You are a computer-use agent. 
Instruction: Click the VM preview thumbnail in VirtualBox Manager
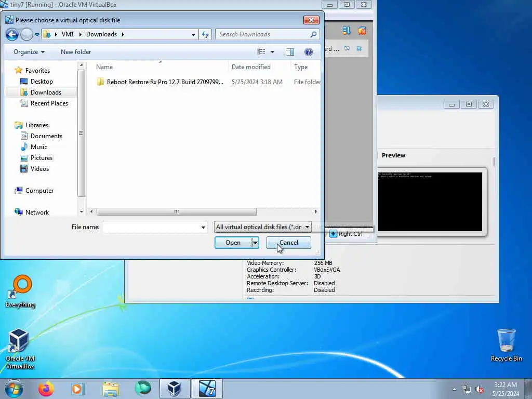coord(430,202)
